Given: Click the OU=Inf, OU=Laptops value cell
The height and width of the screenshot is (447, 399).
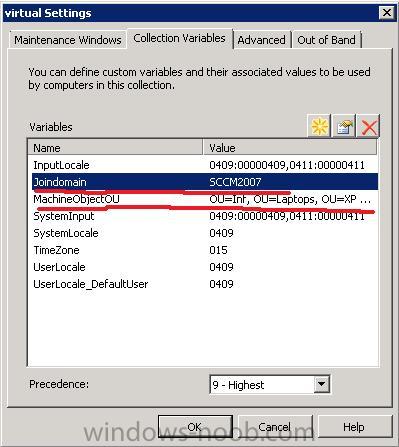Looking at the screenshot, I should (290, 199).
